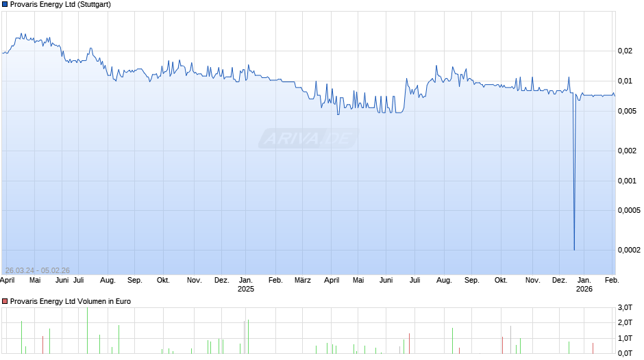Click the '2,0T' volume axis label
The width and height of the screenshot is (644, 360).
(625, 322)
